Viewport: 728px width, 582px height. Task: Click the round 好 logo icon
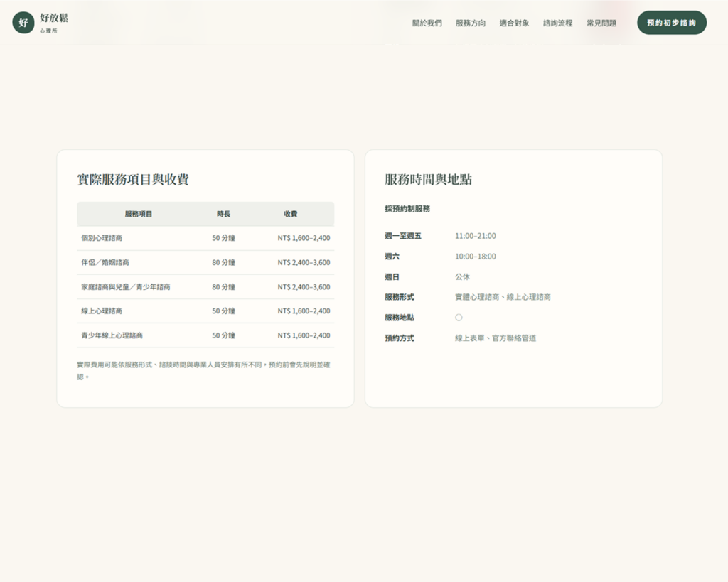pyautogui.click(x=23, y=23)
